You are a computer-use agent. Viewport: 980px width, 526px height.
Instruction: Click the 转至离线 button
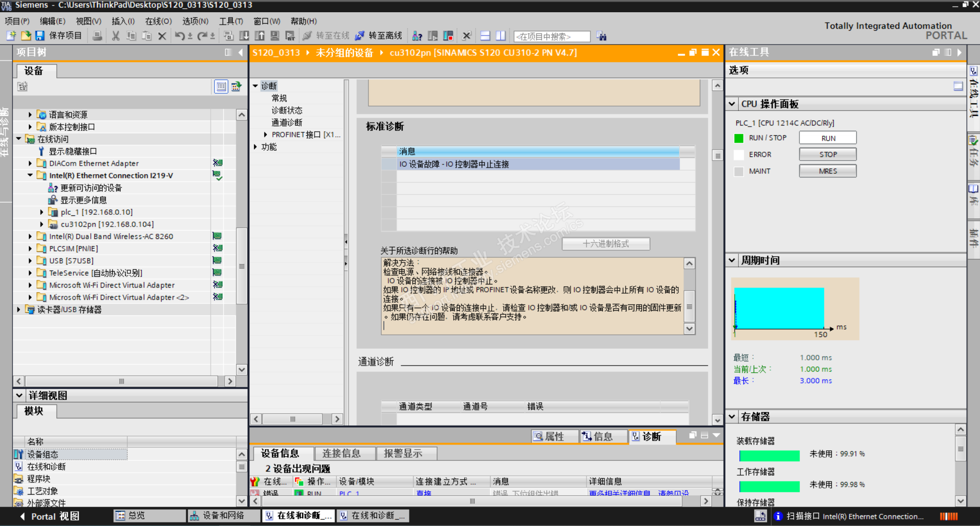click(x=379, y=36)
